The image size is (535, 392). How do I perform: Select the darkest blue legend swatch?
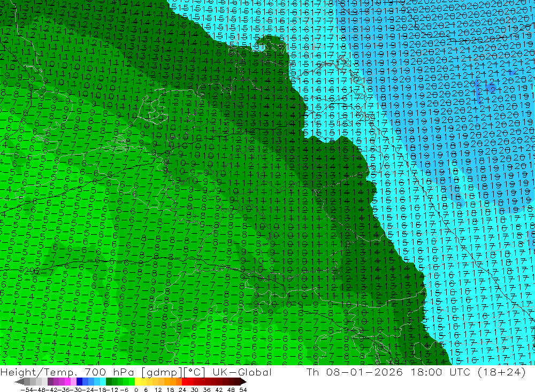(79, 382)
